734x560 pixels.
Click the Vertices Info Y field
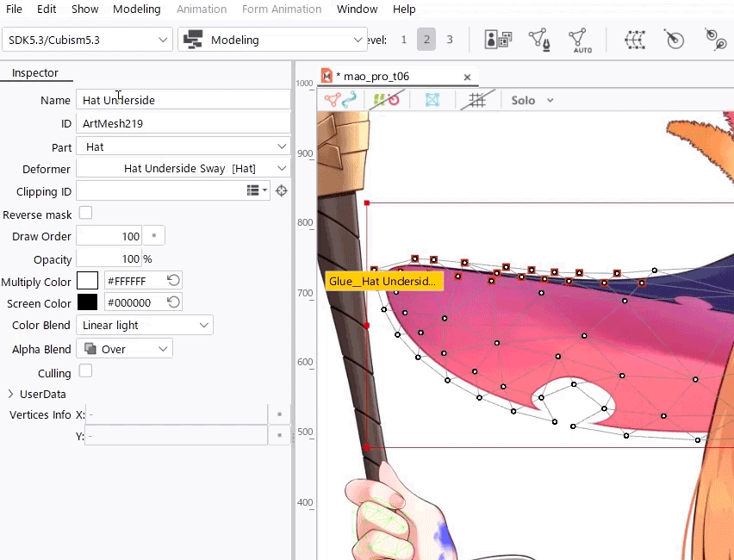(x=176, y=436)
